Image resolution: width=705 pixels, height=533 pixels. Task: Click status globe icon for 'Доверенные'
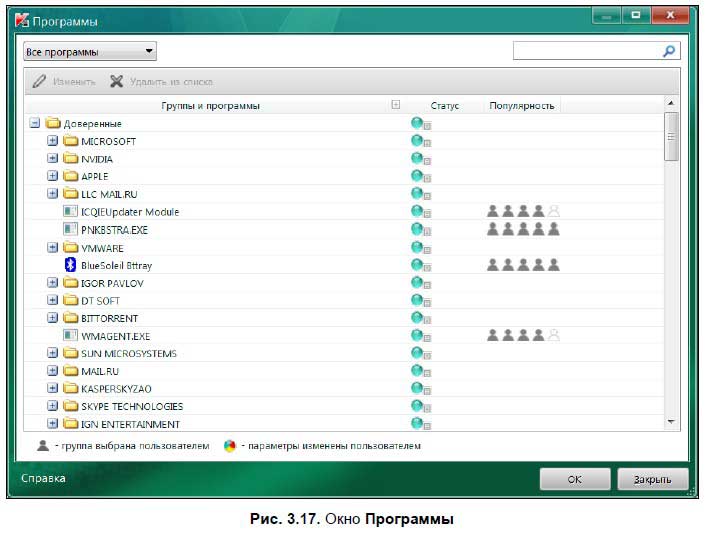[417, 123]
